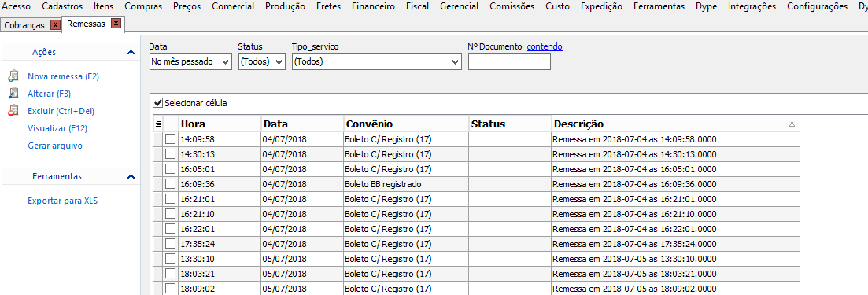
Task: Open the Financeiro menu
Action: coord(372,6)
